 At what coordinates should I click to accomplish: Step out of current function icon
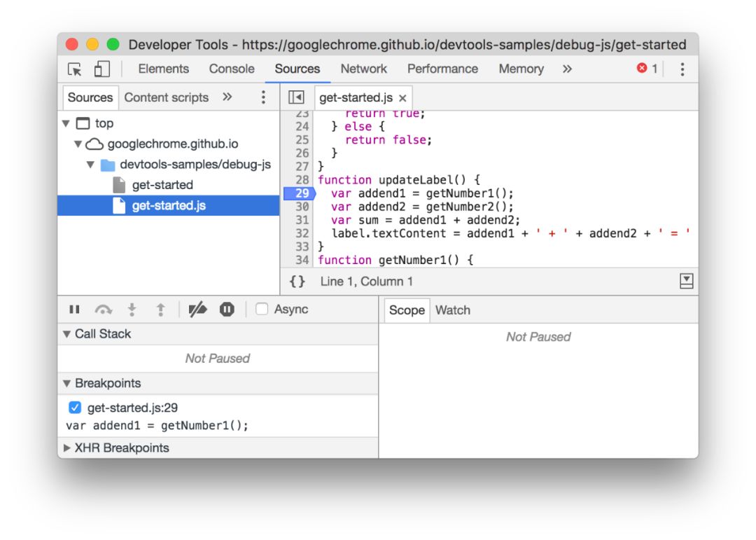click(x=160, y=310)
